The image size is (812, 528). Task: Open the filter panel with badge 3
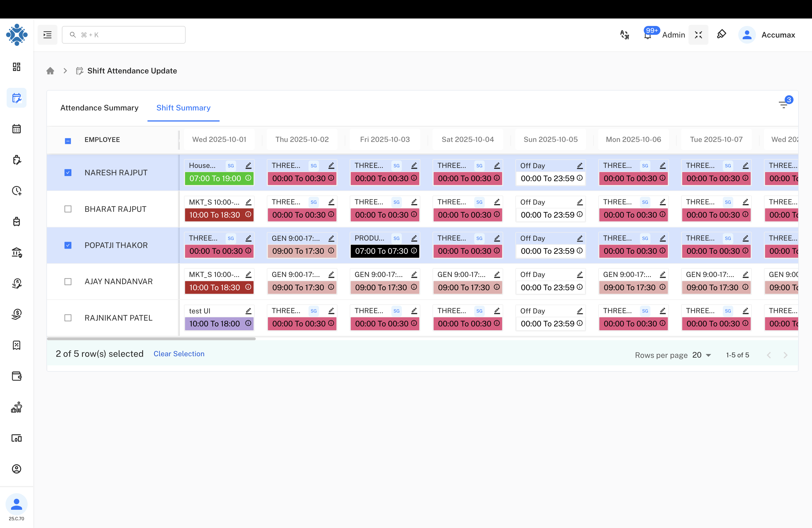pyautogui.click(x=784, y=104)
